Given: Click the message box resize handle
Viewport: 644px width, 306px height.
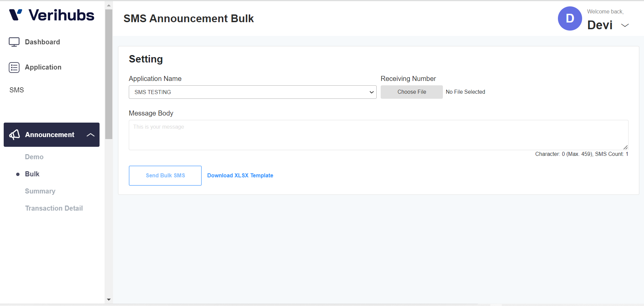Looking at the screenshot, I should coord(626,147).
